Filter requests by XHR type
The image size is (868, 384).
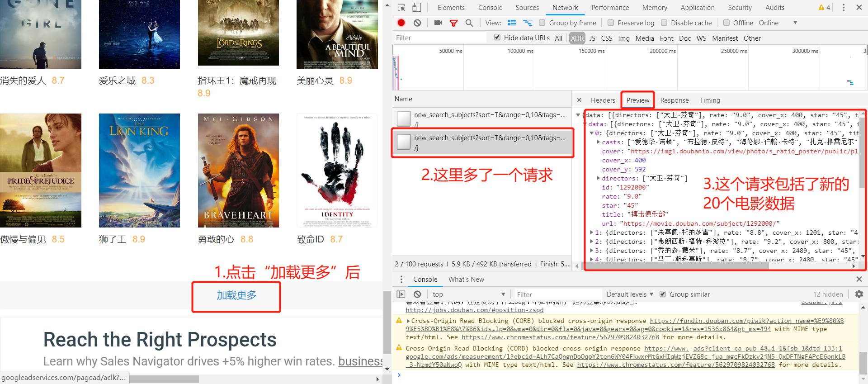pos(577,38)
